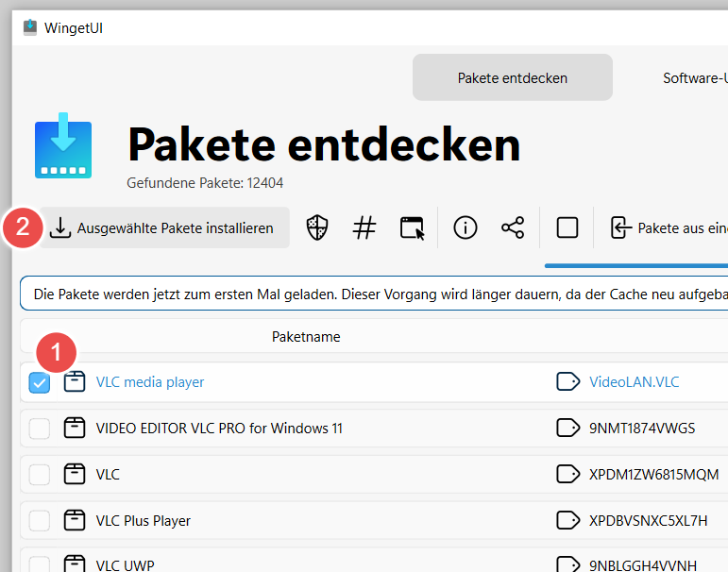
Task: Click tag icon beside XPDBVSNXC5XL7H
Action: [567, 520]
